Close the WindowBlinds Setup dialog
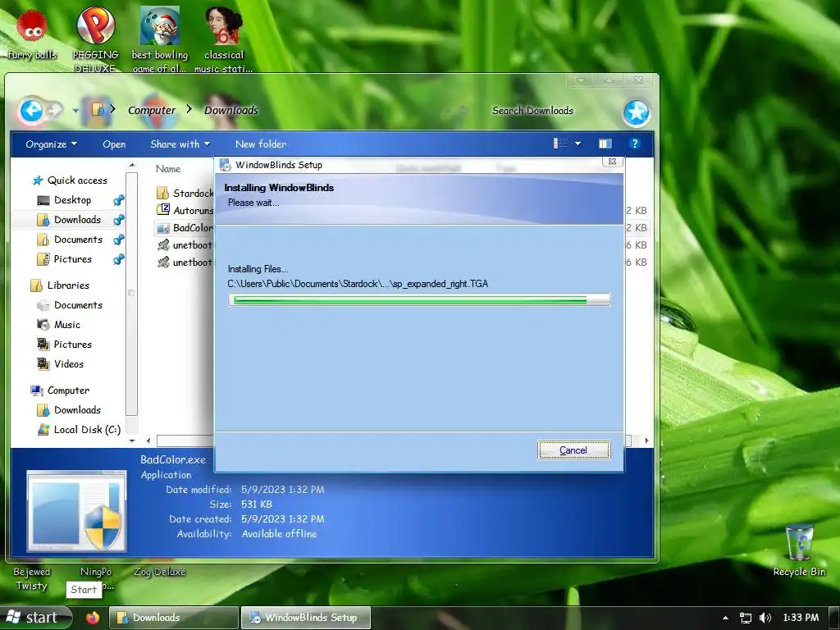The height and width of the screenshot is (630, 840). click(612, 162)
